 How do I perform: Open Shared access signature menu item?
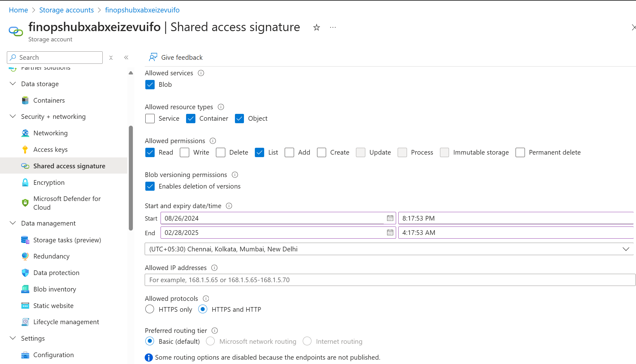[64, 166]
